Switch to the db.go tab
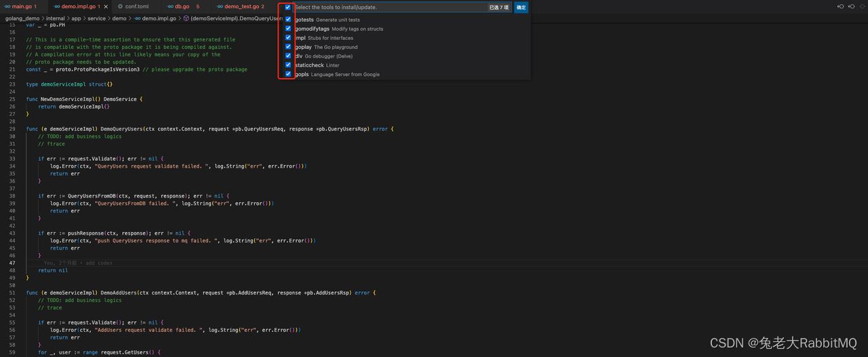 point(182,7)
